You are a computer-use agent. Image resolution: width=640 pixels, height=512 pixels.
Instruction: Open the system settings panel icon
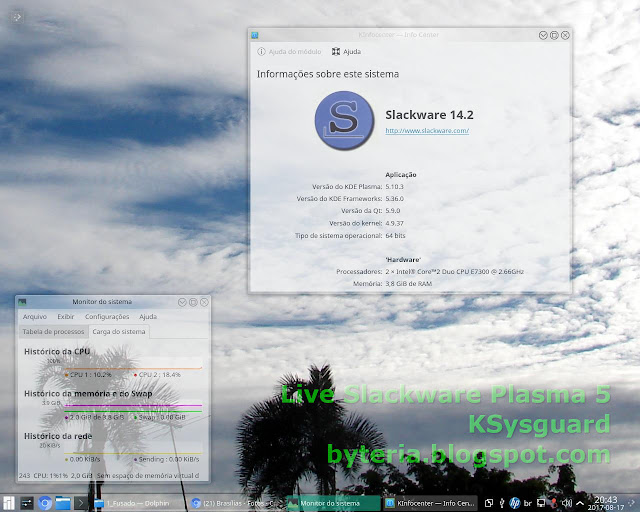coord(27,503)
